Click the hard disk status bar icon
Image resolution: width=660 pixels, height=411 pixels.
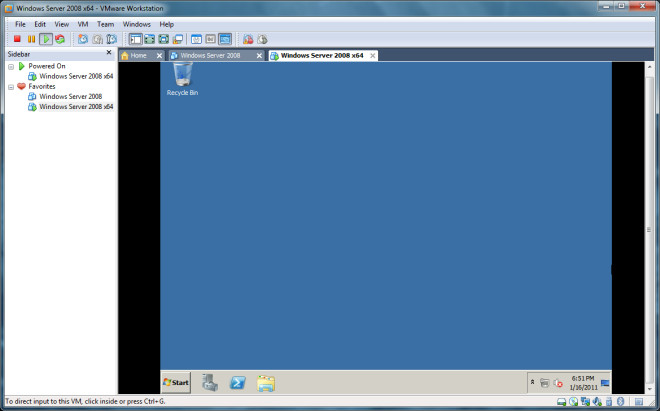click(562, 402)
